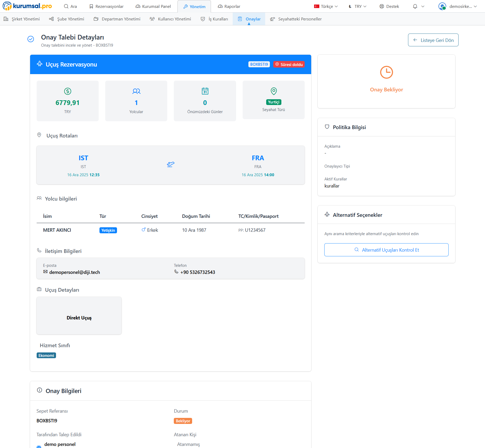Click the FRA arrival airport code

pyautogui.click(x=258, y=158)
